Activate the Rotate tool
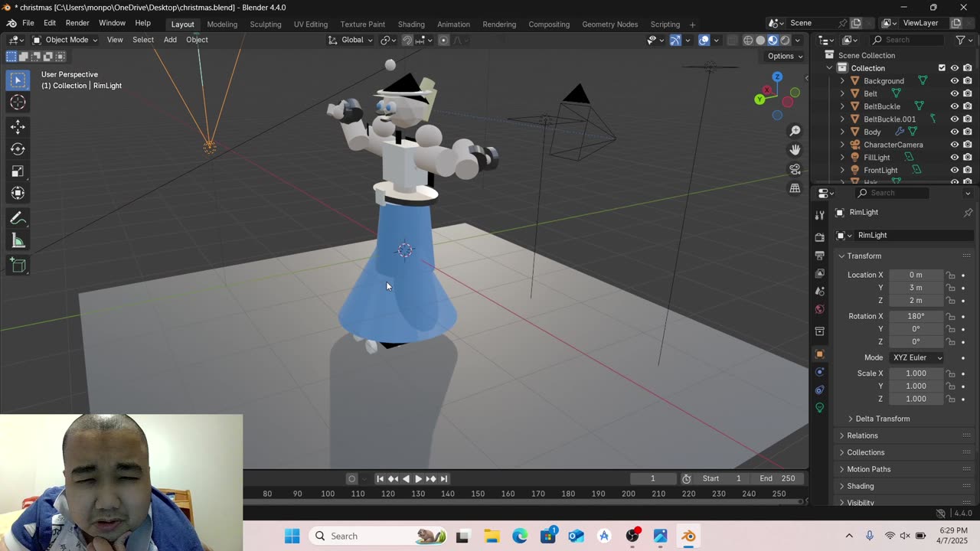 (x=18, y=149)
